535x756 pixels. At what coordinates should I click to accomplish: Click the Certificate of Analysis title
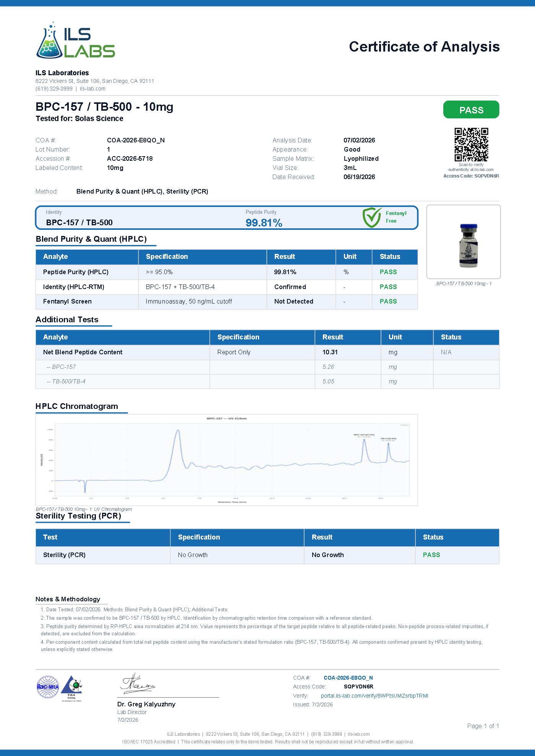click(x=424, y=47)
